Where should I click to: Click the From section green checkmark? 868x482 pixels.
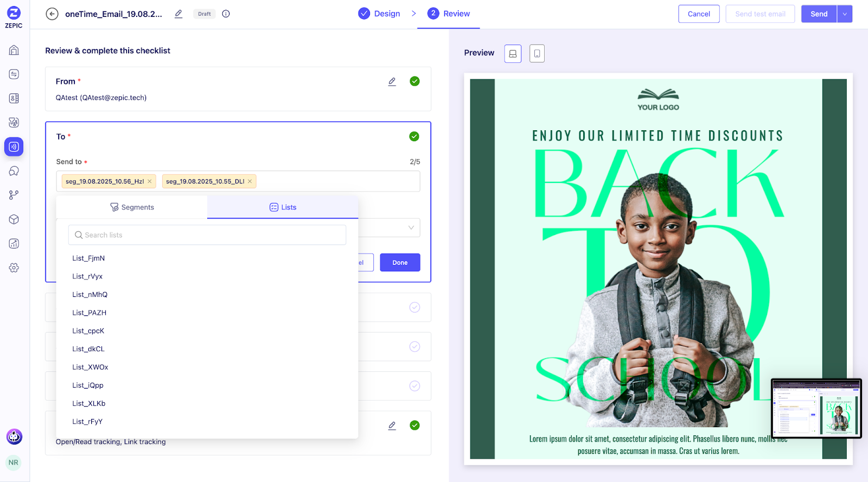pos(415,81)
